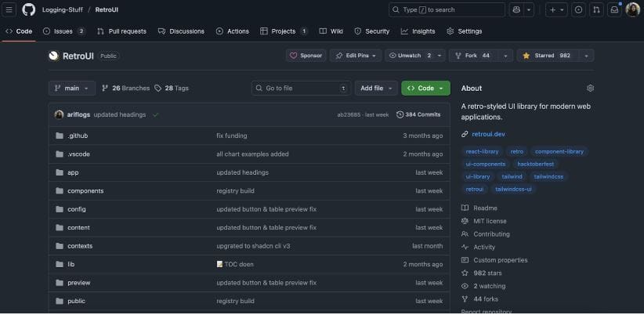Screen dimensions: 644x315
Task: Open the repository Settings tab
Action: [464, 31]
